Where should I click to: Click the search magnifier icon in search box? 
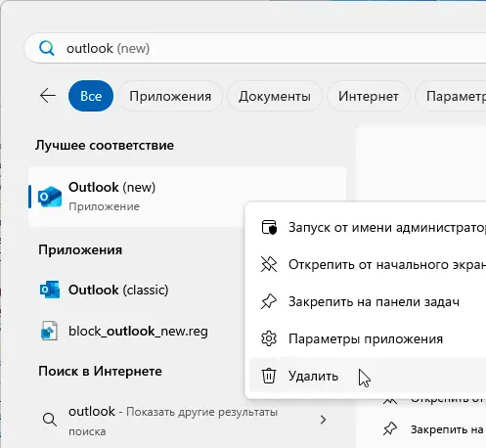(47, 49)
